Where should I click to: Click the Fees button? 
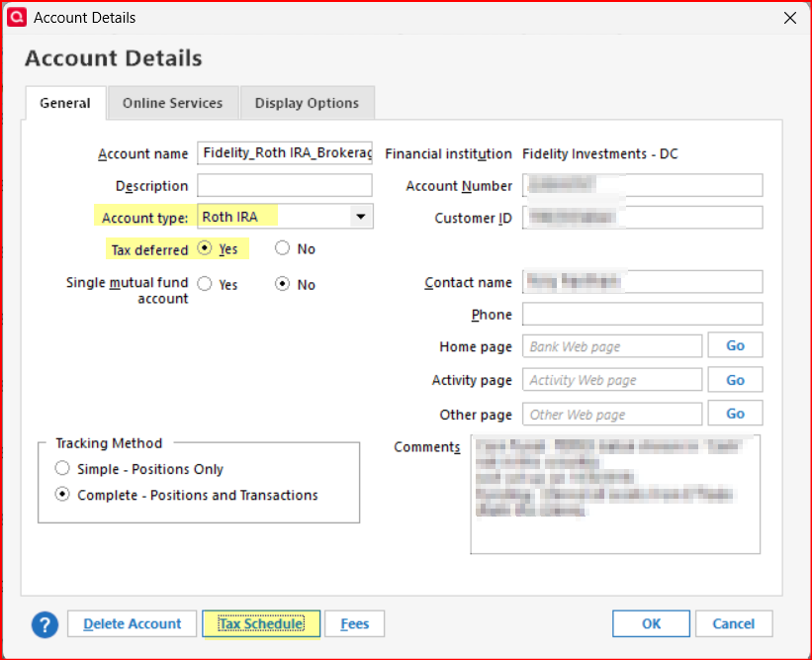click(x=355, y=623)
